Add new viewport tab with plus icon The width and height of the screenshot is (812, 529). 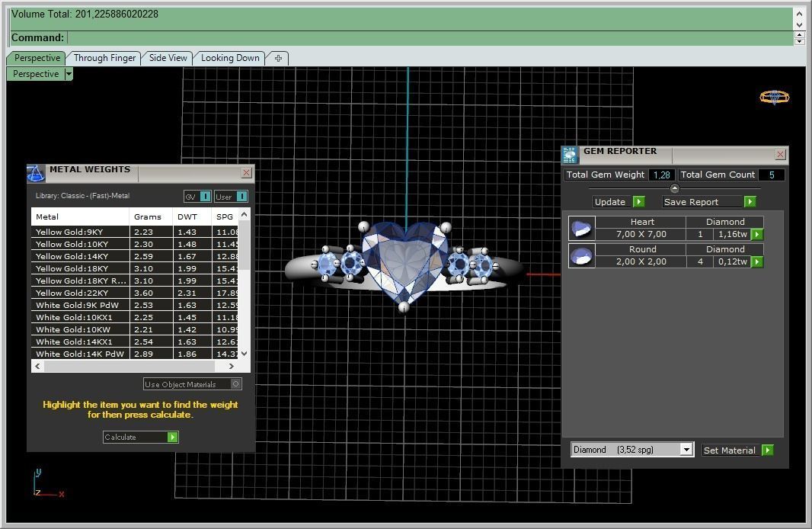click(278, 58)
